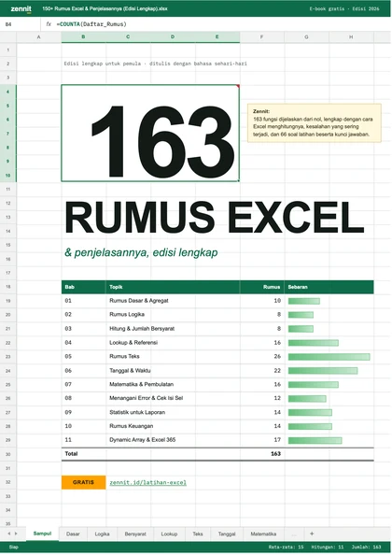The width and height of the screenshot is (392, 555).
Task: Select the 'Dynamic Array & Excel 365' cell
Action: coord(173,440)
